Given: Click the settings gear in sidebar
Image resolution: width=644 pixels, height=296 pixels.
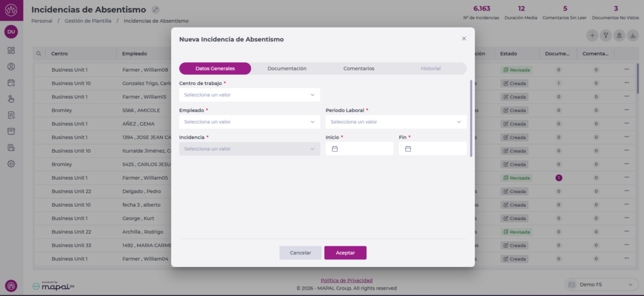Looking at the screenshot, I should [11, 164].
